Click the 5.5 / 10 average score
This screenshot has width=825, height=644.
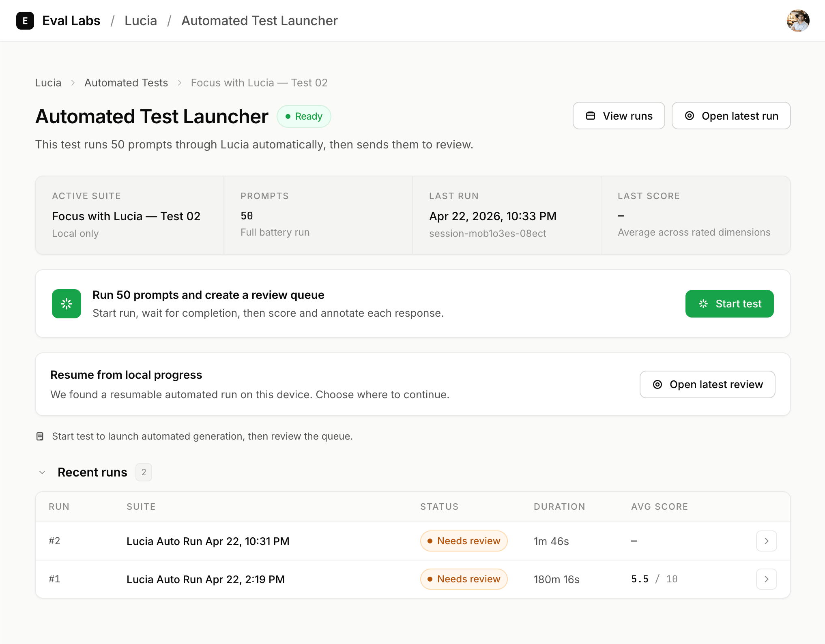[x=654, y=579]
